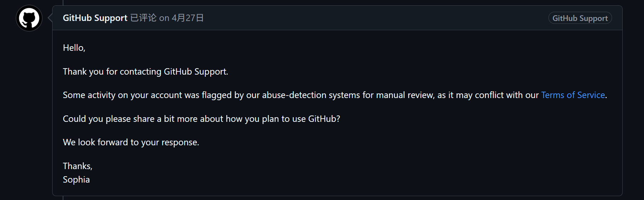Viewport: 644px width, 200px height.
Task: Click the GitHub Octocat avatar icon
Action: coord(29,18)
